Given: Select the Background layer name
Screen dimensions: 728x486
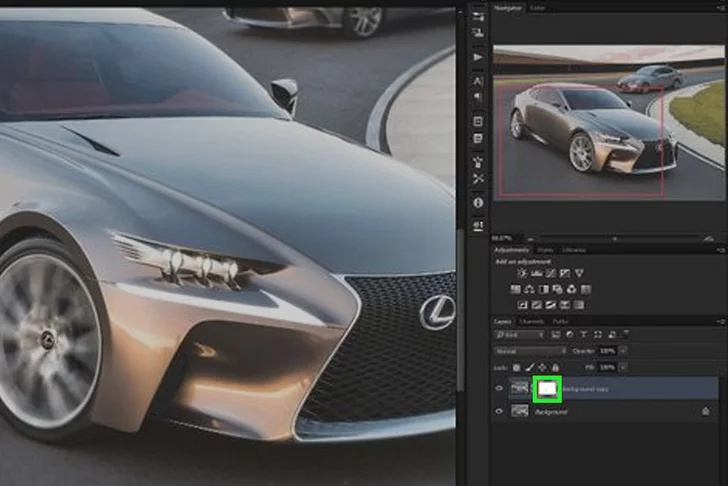Looking at the screenshot, I should tap(551, 411).
